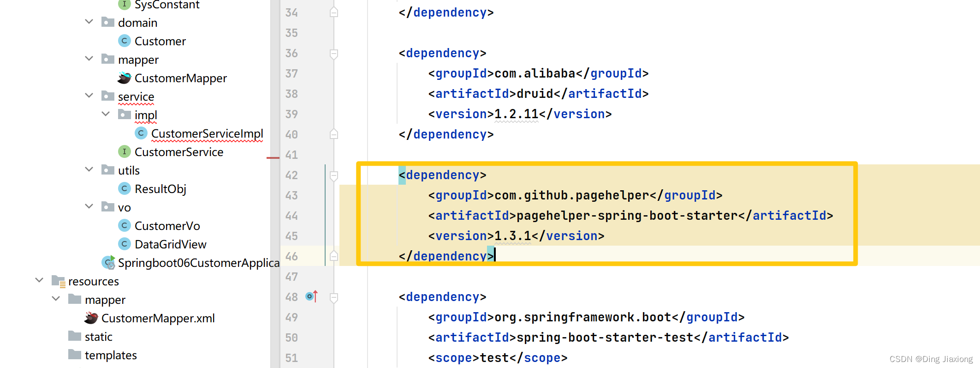Collapse the resources folder tree node

point(39,281)
